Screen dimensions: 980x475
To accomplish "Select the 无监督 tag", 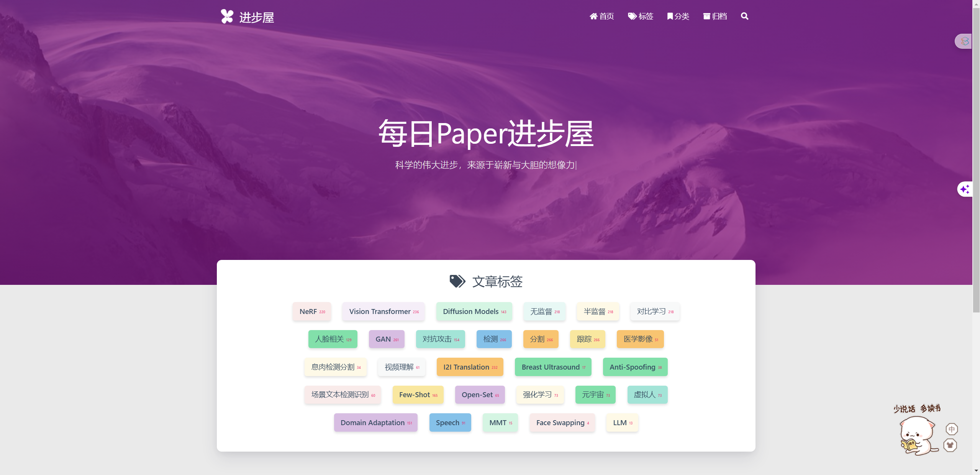I will tap(545, 312).
